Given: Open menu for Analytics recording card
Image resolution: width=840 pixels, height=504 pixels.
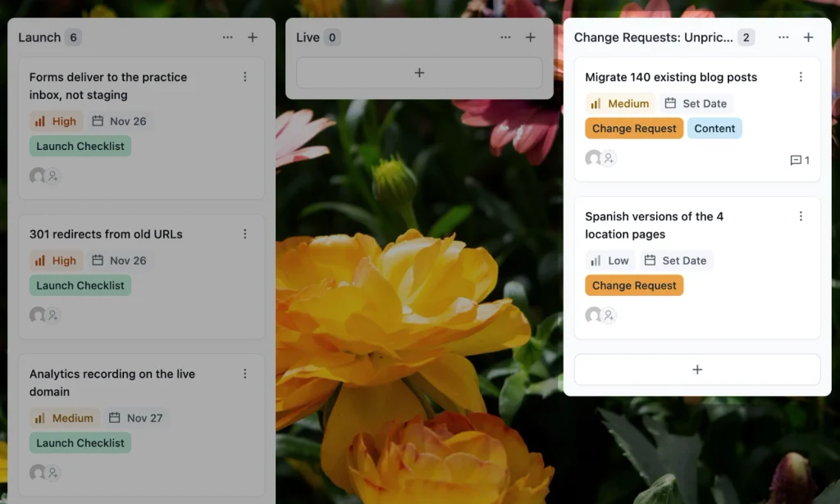Looking at the screenshot, I should [244, 374].
